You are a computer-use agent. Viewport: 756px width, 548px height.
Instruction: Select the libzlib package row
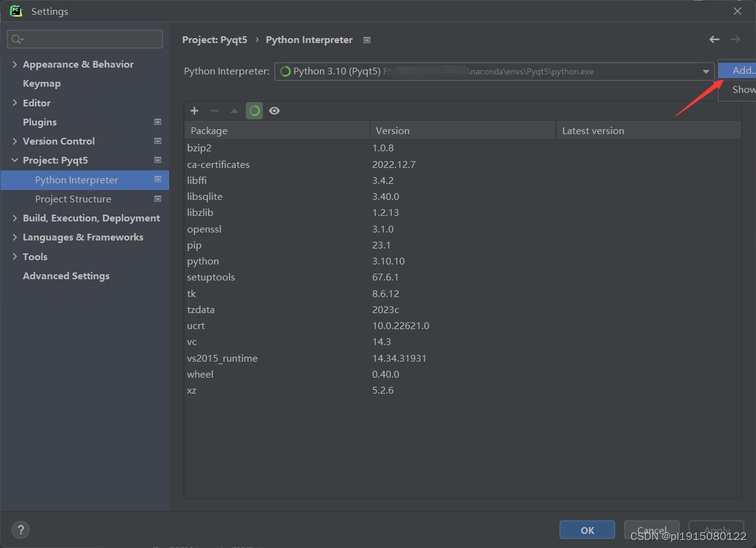coord(463,213)
